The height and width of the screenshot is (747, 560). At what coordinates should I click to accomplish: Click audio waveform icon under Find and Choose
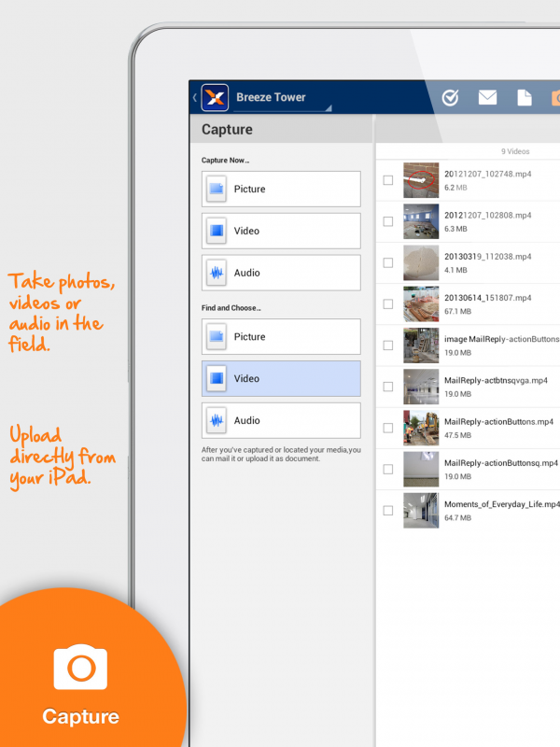217,421
